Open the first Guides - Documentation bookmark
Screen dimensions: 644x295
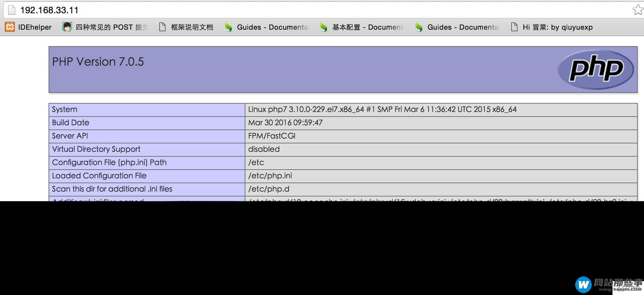point(273,27)
